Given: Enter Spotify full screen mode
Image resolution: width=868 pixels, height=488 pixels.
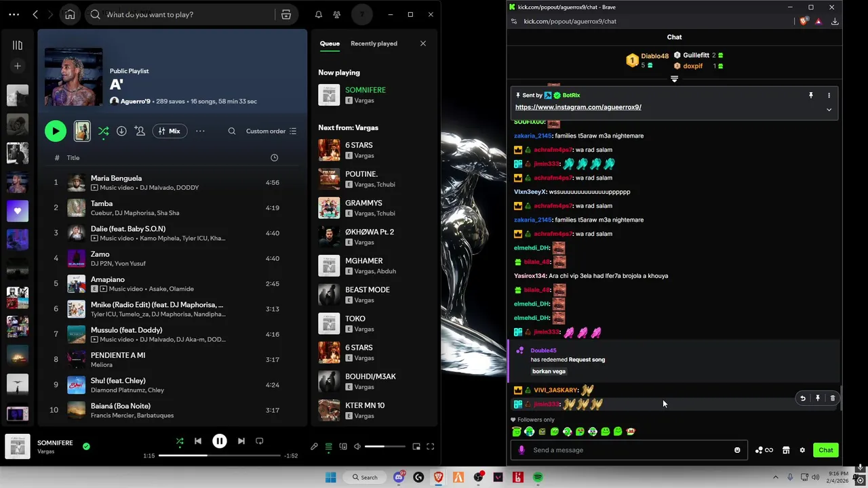Looking at the screenshot, I should pos(430,447).
